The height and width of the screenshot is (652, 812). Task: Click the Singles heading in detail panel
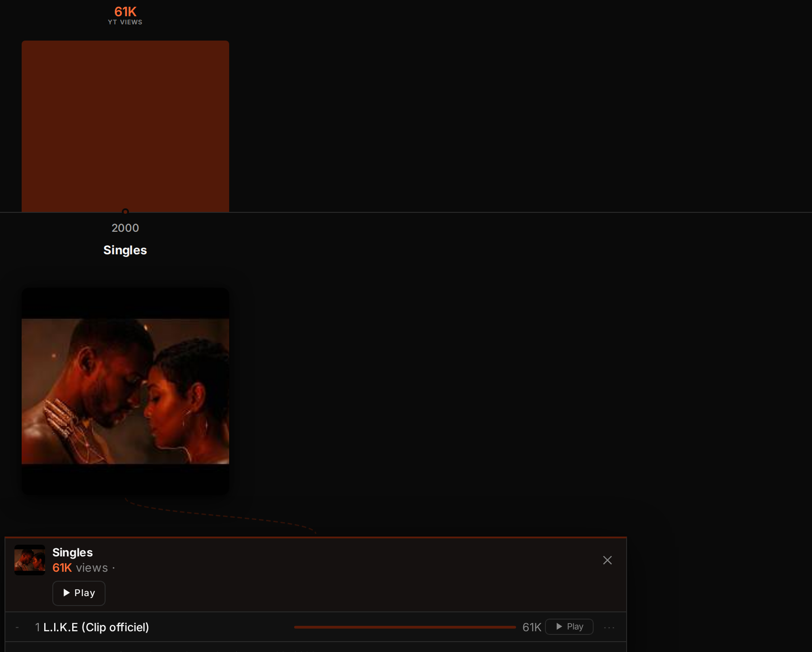(x=73, y=552)
